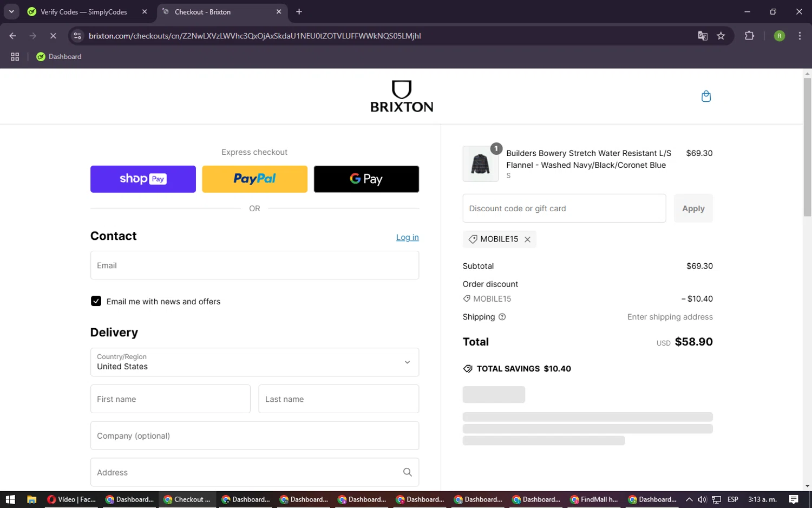Switch to the Opera Video Facebook taskbar item
Screen dimensions: 812x508
click(x=71, y=499)
